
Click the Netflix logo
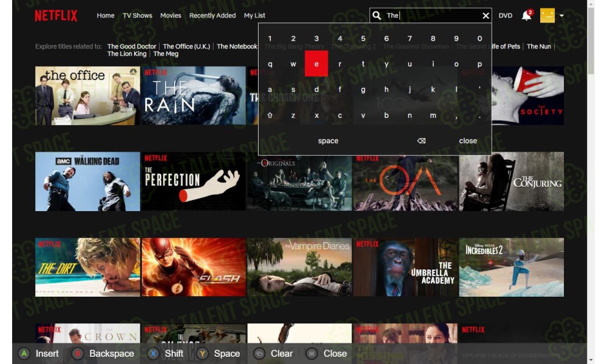pyautogui.click(x=56, y=16)
